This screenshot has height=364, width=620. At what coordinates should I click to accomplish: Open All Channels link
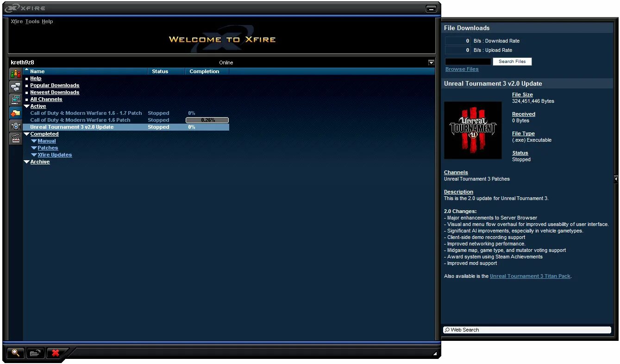tap(46, 99)
